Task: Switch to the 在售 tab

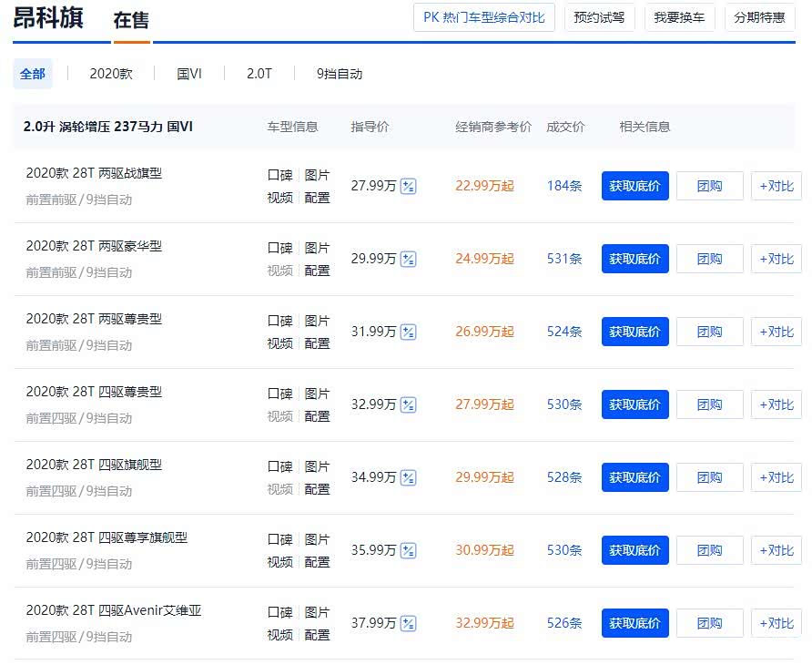Action: click(131, 21)
